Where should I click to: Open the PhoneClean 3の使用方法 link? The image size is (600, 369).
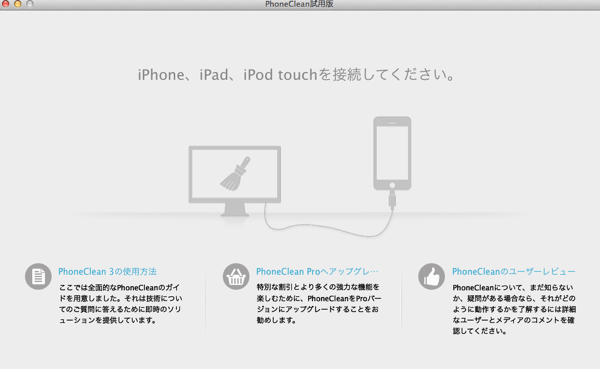(x=107, y=272)
